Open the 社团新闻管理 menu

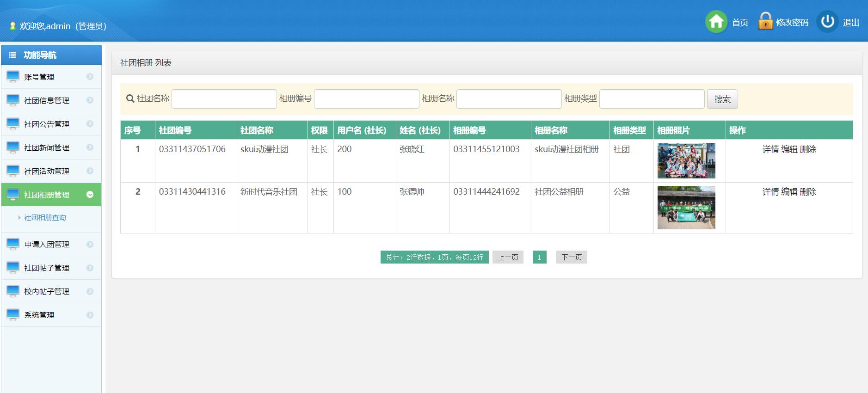pos(51,147)
